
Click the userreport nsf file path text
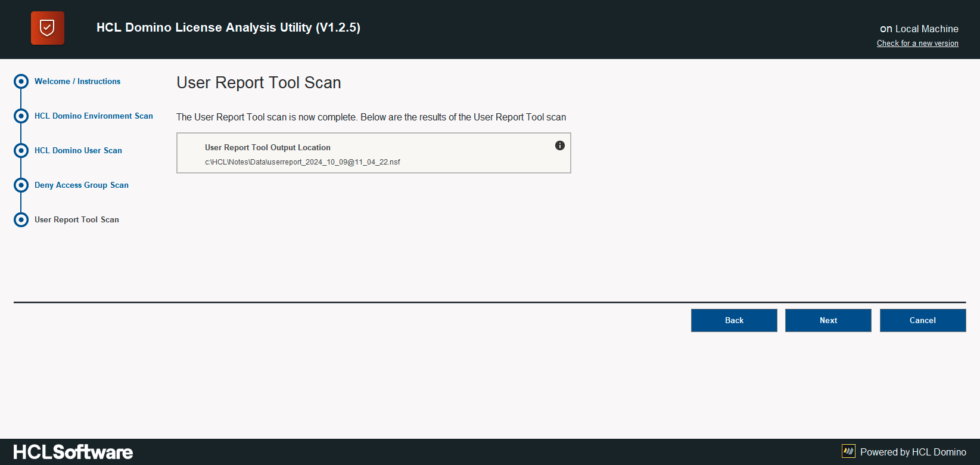[303, 162]
